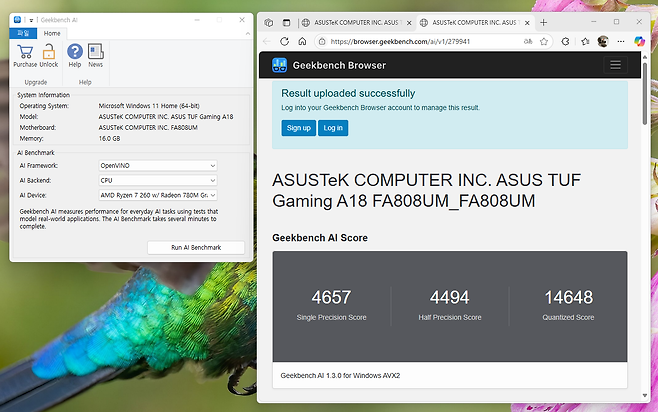Click the Sign up button

(298, 128)
